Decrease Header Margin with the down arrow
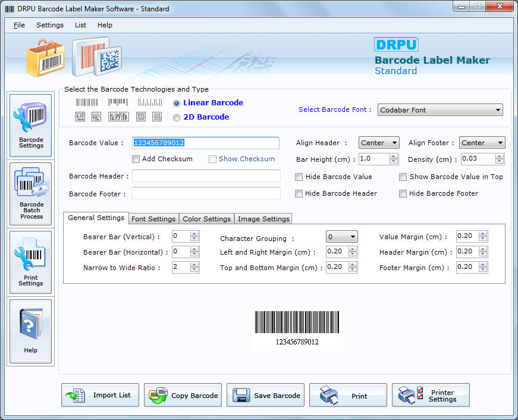 click(x=483, y=254)
